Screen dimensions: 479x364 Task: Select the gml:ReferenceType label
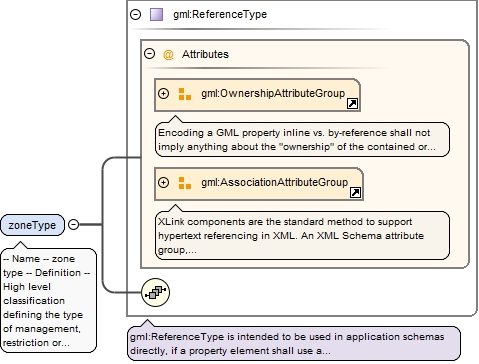click(x=220, y=14)
